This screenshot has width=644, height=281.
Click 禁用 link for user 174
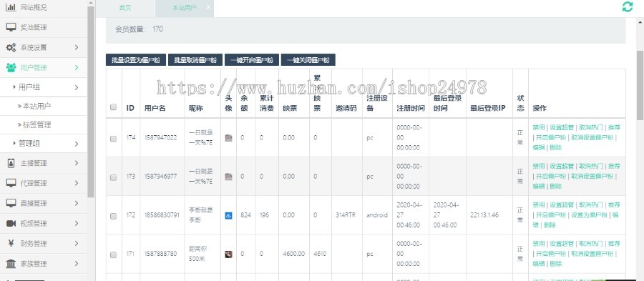pos(538,127)
